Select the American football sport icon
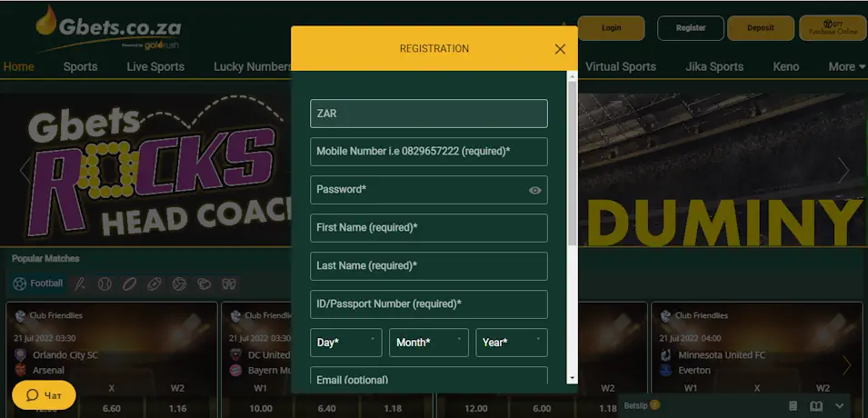868x418 pixels. tap(154, 284)
